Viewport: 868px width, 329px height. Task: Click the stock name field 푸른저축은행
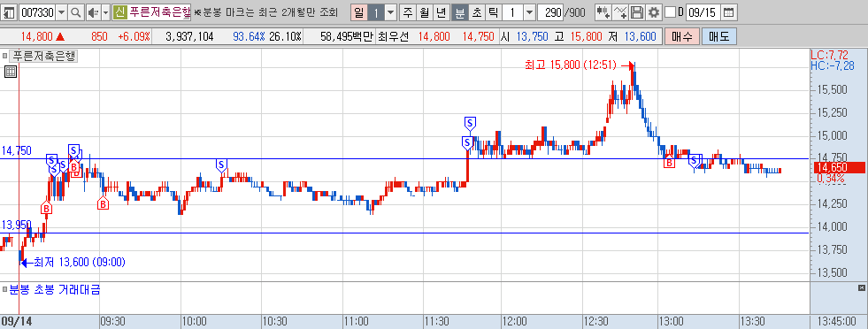159,12
